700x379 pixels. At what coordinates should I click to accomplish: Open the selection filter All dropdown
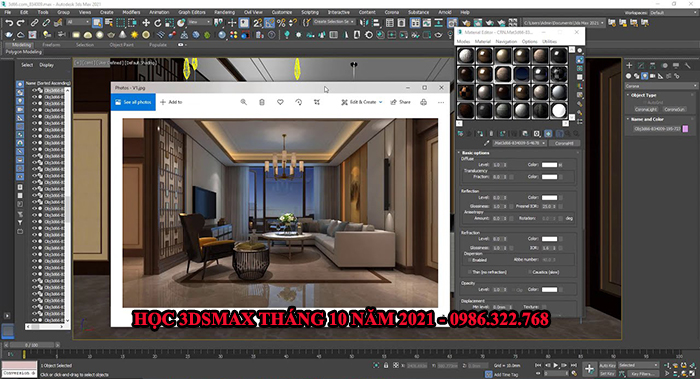point(78,22)
